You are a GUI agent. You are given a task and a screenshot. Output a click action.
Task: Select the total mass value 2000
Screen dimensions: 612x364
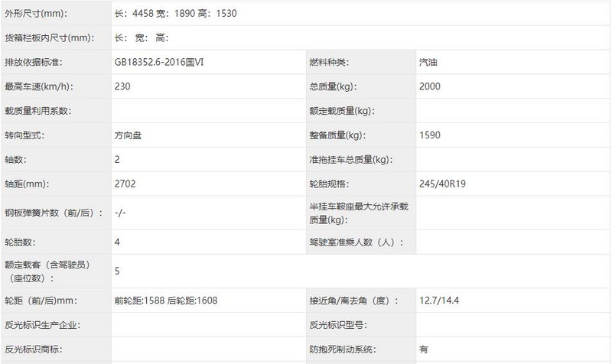tap(430, 86)
